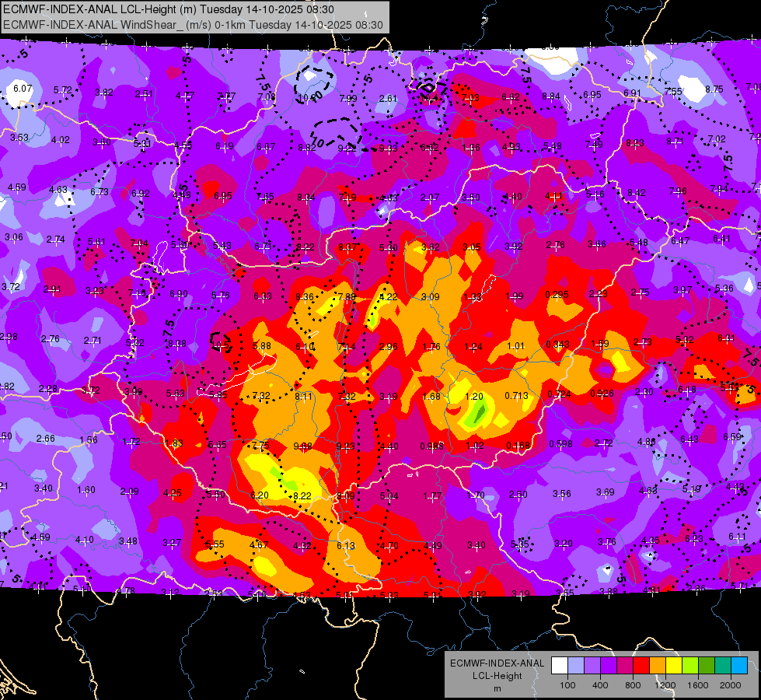Image resolution: width=761 pixels, height=700 pixels.
Task: Click the 0.295 wind shear value
Action: (x=557, y=295)
